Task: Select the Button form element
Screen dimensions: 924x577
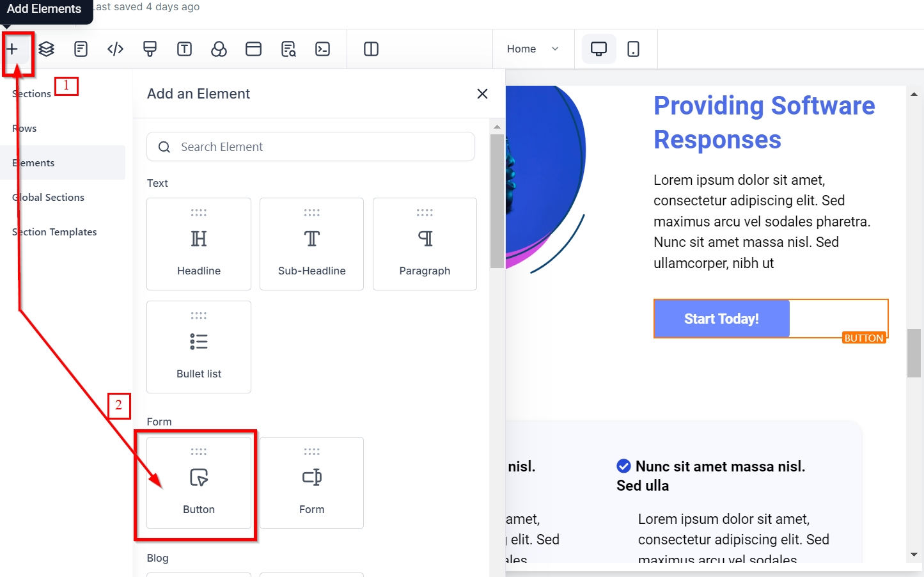Action: coord(199,484)
